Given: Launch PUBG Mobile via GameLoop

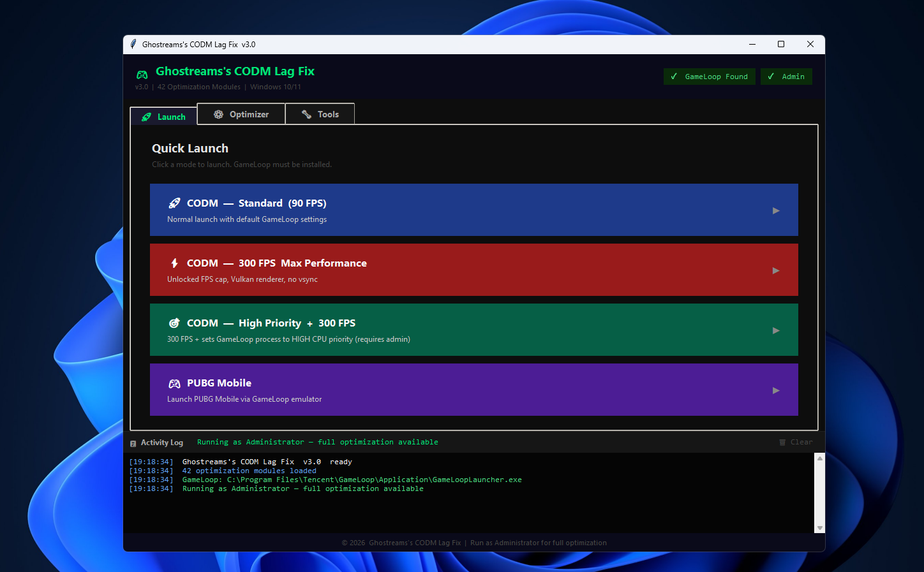Looking at the screenshot, I should pyautogui.click(x=474, y=390).
